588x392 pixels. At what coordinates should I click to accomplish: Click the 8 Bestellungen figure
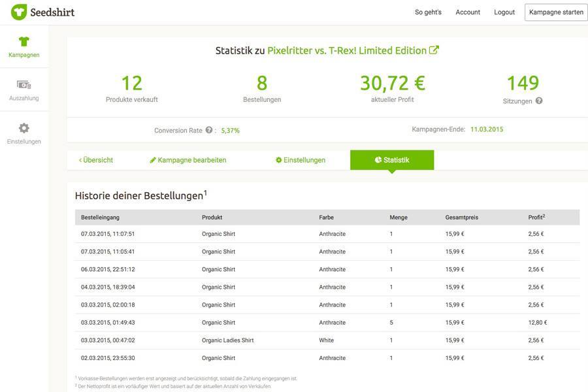[x=262, y=83]
